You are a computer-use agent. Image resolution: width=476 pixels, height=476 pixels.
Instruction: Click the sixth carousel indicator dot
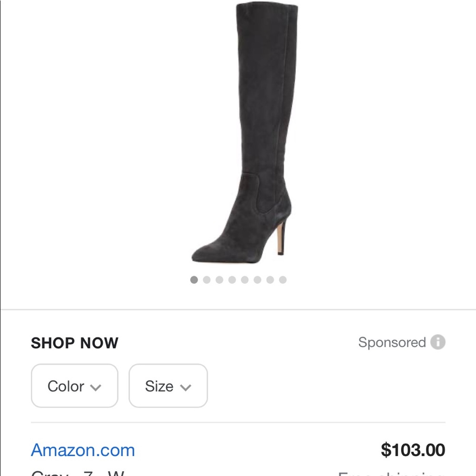[258, 280]
